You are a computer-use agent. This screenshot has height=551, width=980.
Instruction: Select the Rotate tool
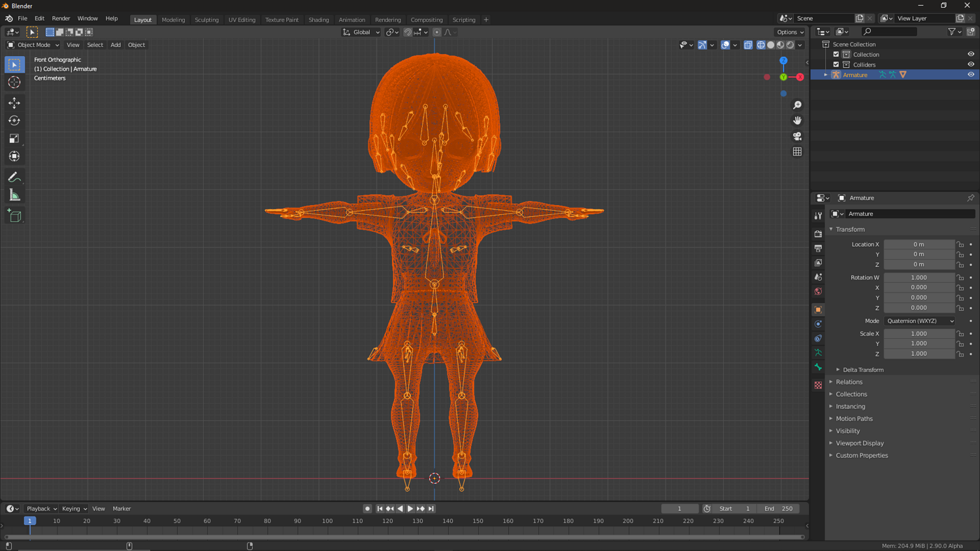pos(14,121)
